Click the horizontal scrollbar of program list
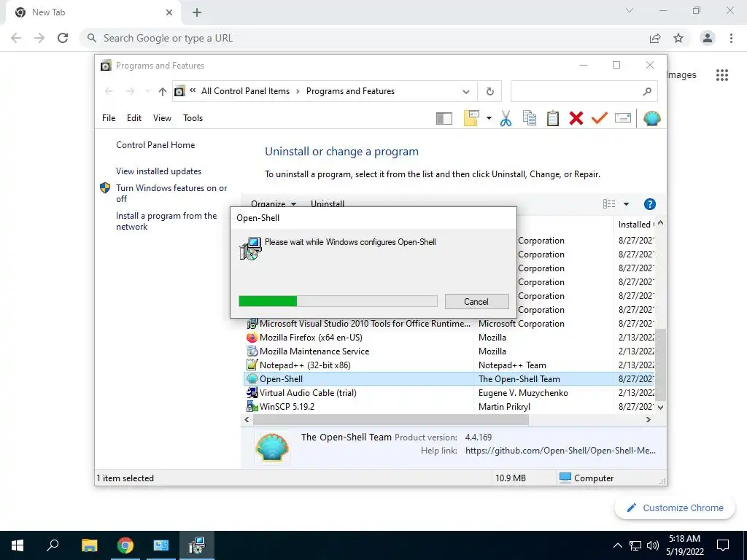The image size is (747, 560). pyautogui.click(x=391, y=419)
